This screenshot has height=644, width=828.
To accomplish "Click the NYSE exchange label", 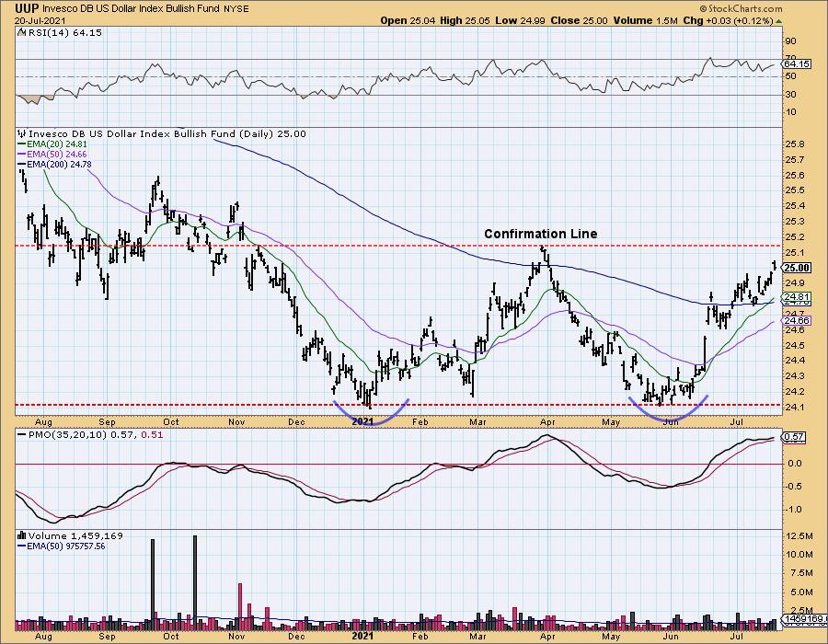I will (236, 9).
